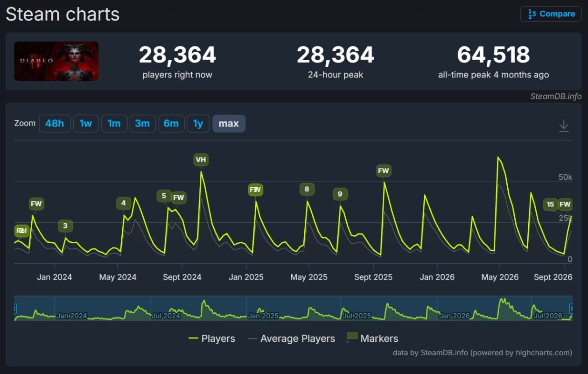This screenshot has height=374, width=588.
Task: Click Jul 2025 label in navigator
Action: 357,316
